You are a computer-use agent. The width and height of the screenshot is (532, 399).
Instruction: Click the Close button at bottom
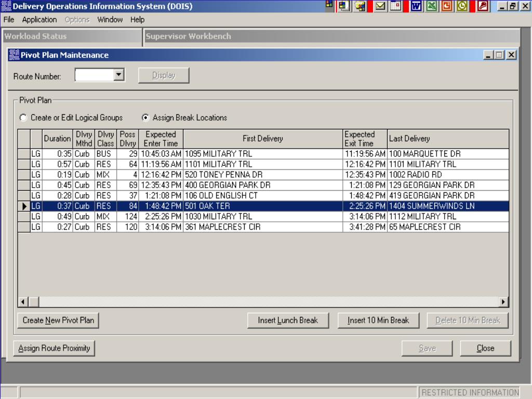click(486, 348)
